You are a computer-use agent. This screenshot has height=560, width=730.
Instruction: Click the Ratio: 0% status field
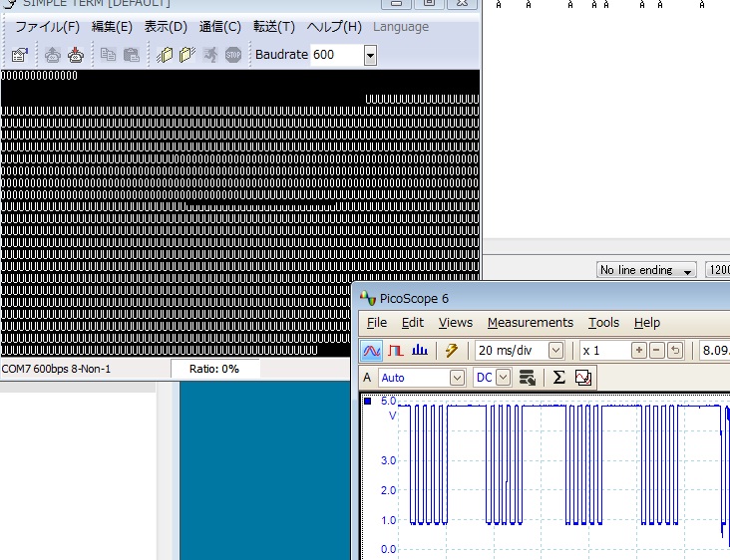point(214,369)
